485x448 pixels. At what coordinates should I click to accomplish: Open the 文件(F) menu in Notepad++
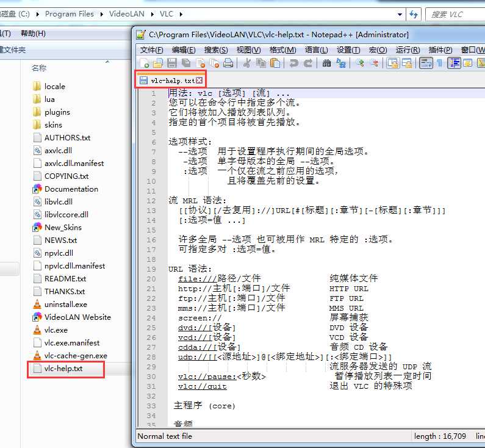pyautogui.click(x=151, y=50)
